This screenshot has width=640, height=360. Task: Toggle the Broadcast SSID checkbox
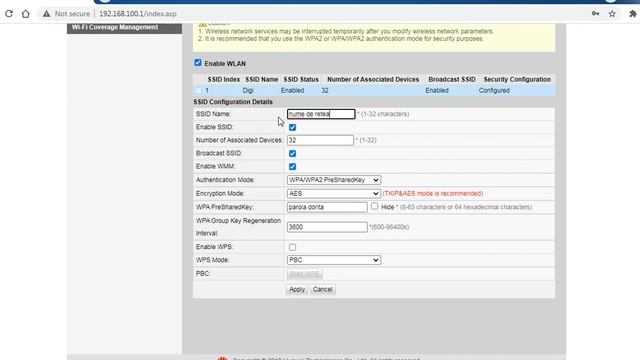pos(292,153)
